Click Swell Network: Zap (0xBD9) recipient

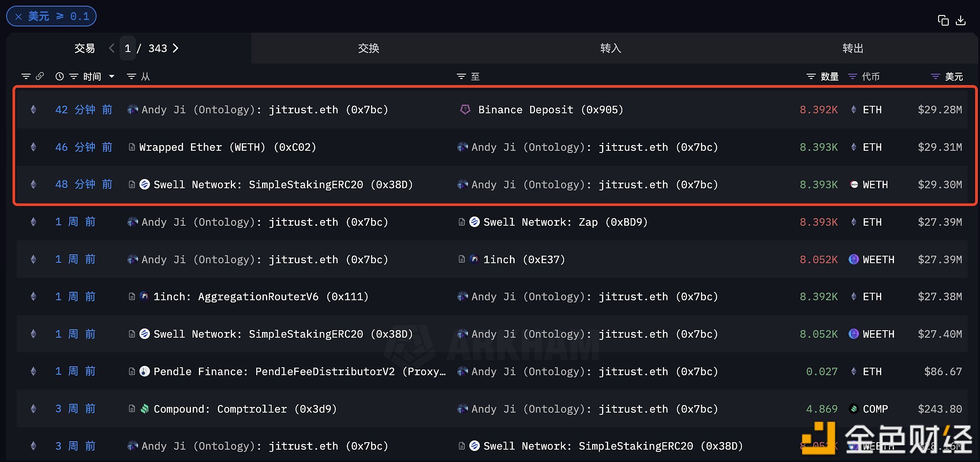coord(565,222)
